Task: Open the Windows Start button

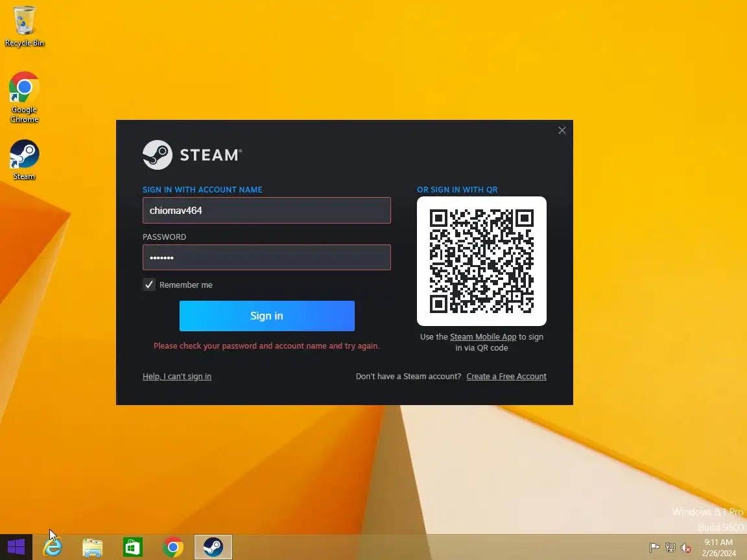Action: point(16,547)
